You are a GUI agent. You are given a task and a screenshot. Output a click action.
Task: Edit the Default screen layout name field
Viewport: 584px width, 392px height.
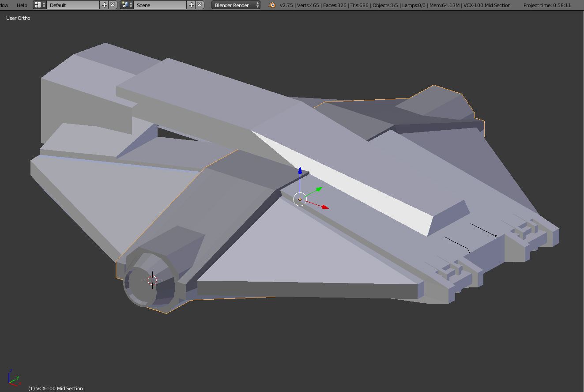click(73, 5)
